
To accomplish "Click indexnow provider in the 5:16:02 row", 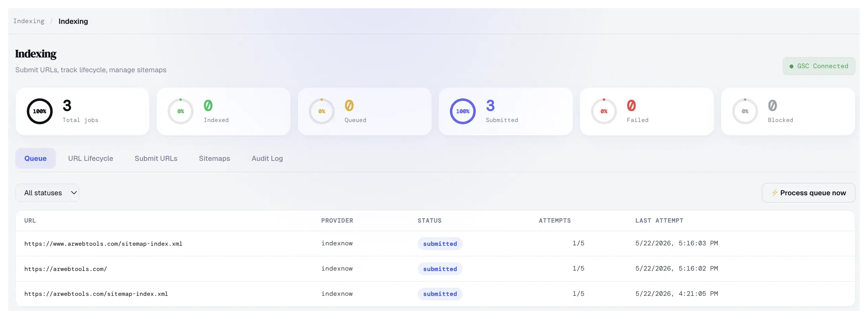I will point(337,269).
